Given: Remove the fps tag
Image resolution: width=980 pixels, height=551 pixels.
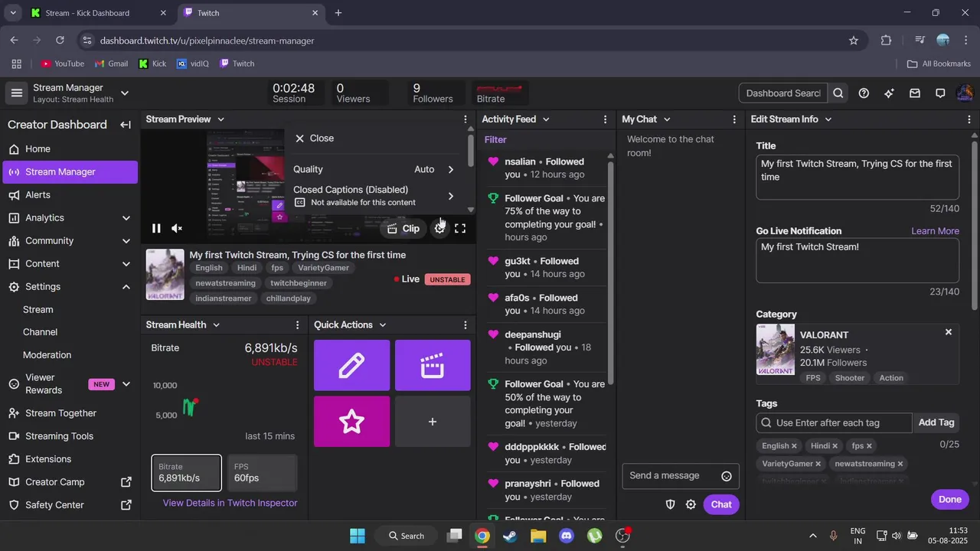Looking at the screenshot, I should (x=868, y=446).
